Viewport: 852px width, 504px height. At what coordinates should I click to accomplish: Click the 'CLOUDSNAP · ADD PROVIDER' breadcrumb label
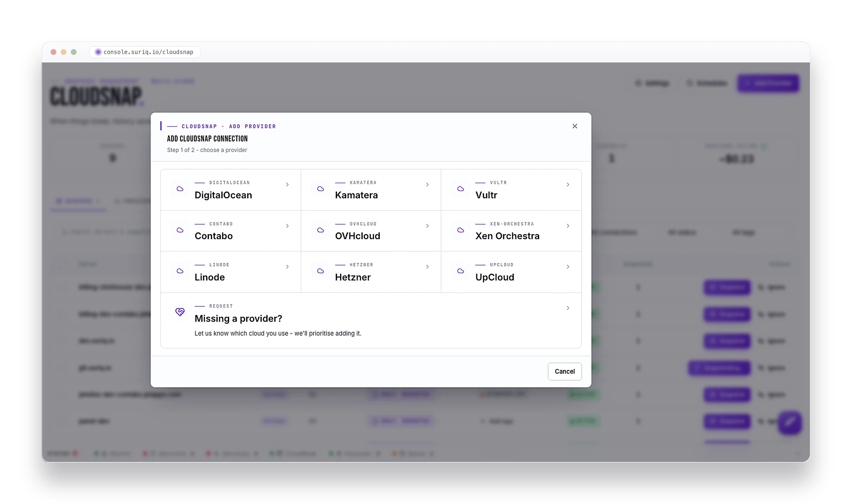click(x=229, y=126)
